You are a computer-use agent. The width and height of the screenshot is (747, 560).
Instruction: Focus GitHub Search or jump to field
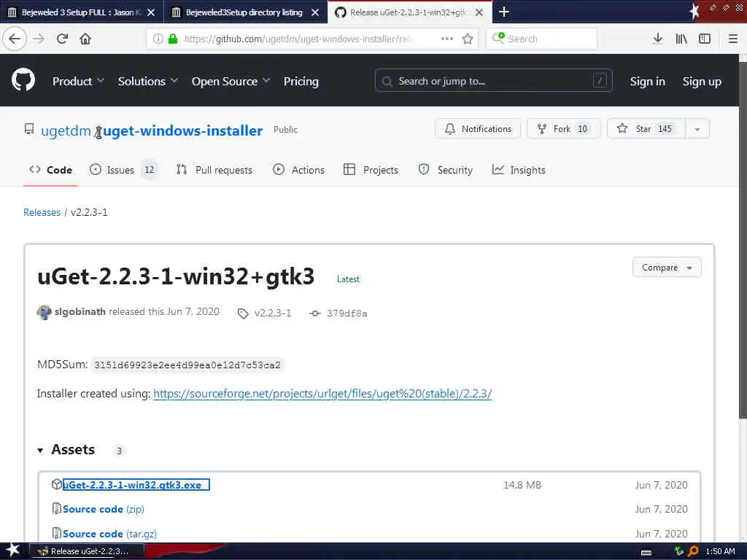tap(494, 80)
